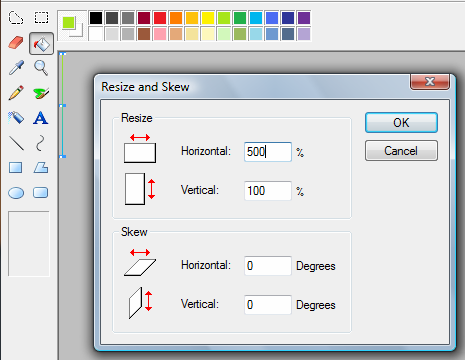Choose the Magnifier tool
The height and width of the screenshot is (360, 465).
click(x=41, y=68)
